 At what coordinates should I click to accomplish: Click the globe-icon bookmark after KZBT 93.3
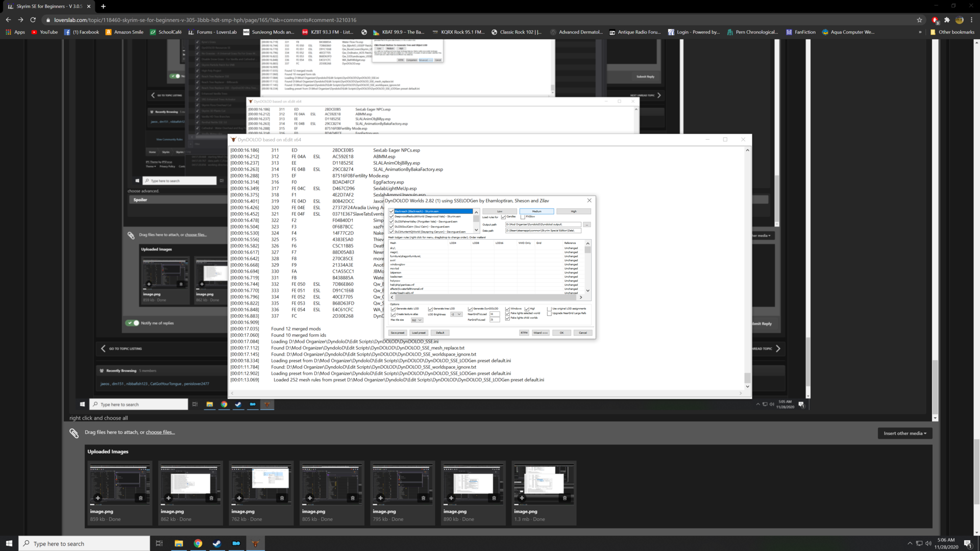pos(364,32)
